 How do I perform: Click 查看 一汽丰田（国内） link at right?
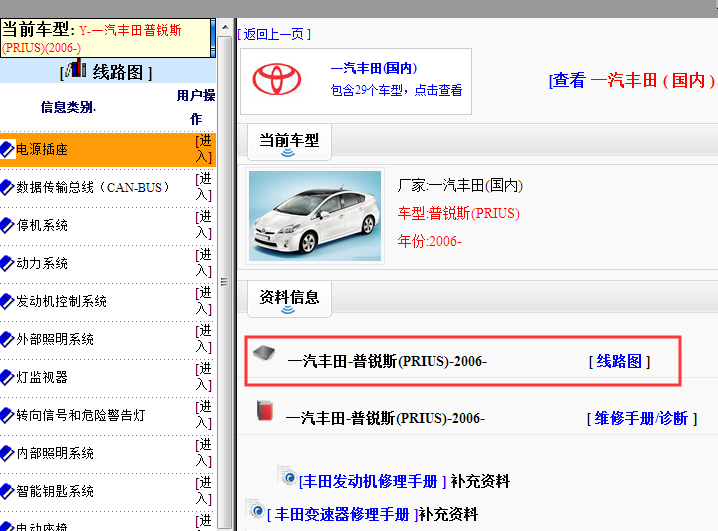tap(632, 81)
